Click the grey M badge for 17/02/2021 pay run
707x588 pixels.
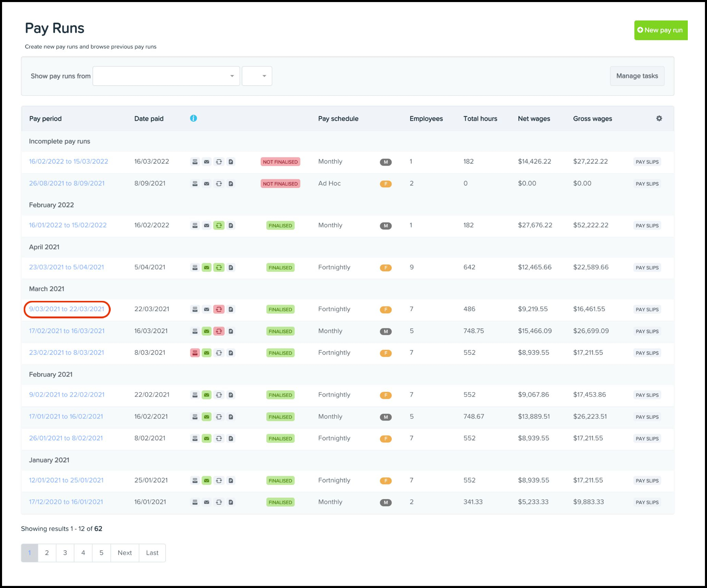tap(385, 331)
